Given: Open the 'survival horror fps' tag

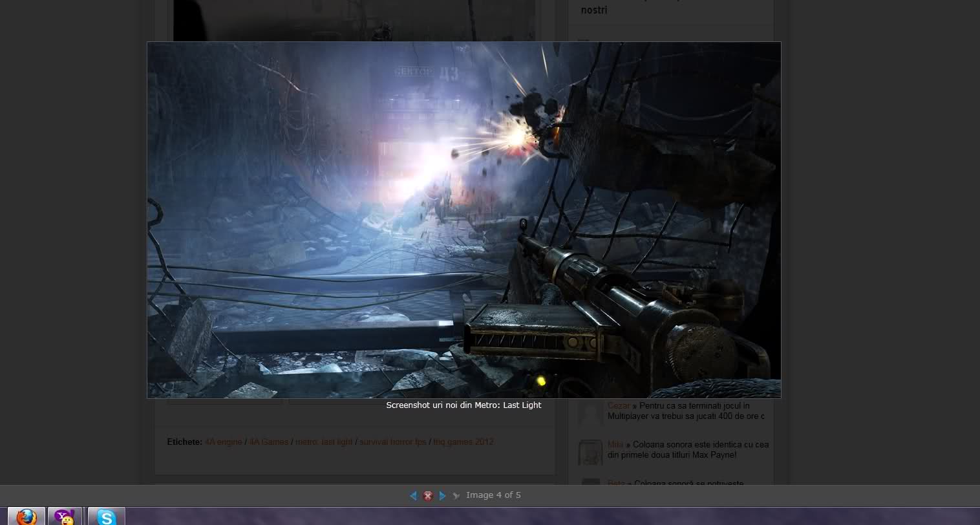Looking at the screenshot, I should 393,442.
